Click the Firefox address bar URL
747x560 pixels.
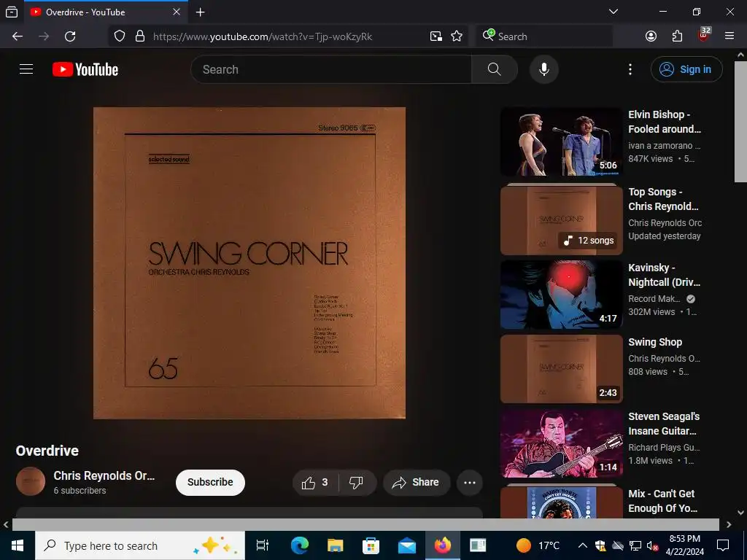click(263, 36)
